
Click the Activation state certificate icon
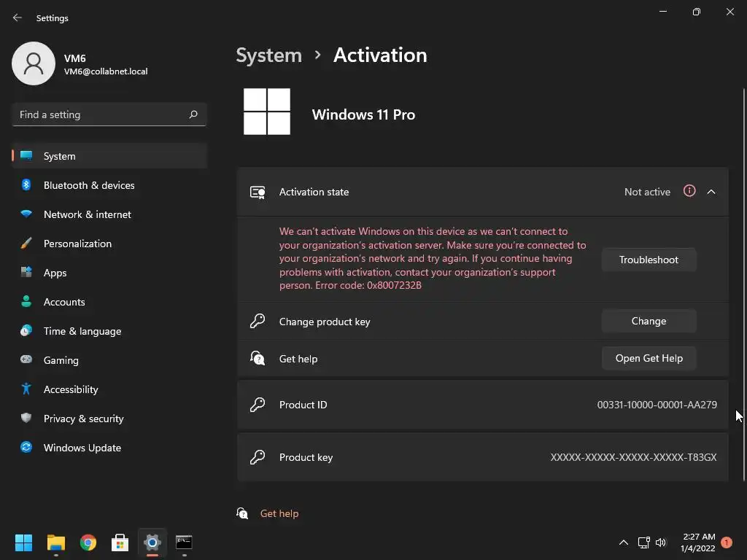(x=258, y=192)
